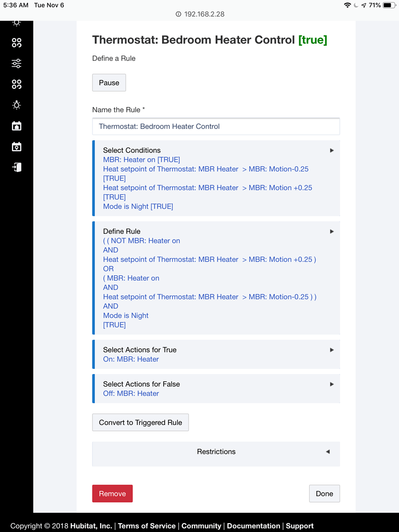
Task: Open the Community link in footer
Action: tap(201, 526)
